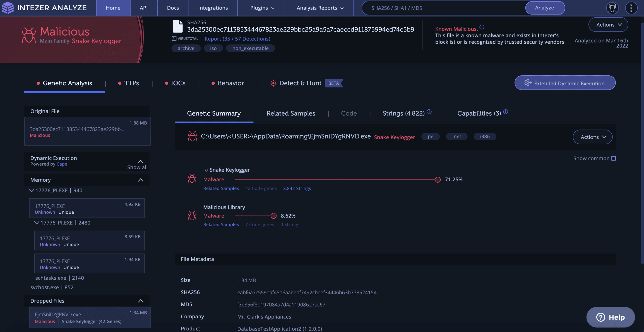644x332 pixels.
Task: Click the info icon next to Capabilities (3)
Action: 506,112
